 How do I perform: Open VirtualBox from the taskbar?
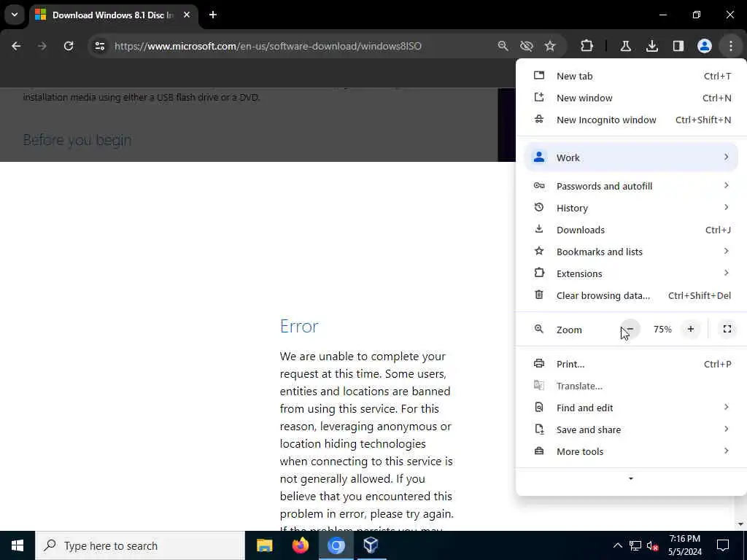click(x=371, y=545)
